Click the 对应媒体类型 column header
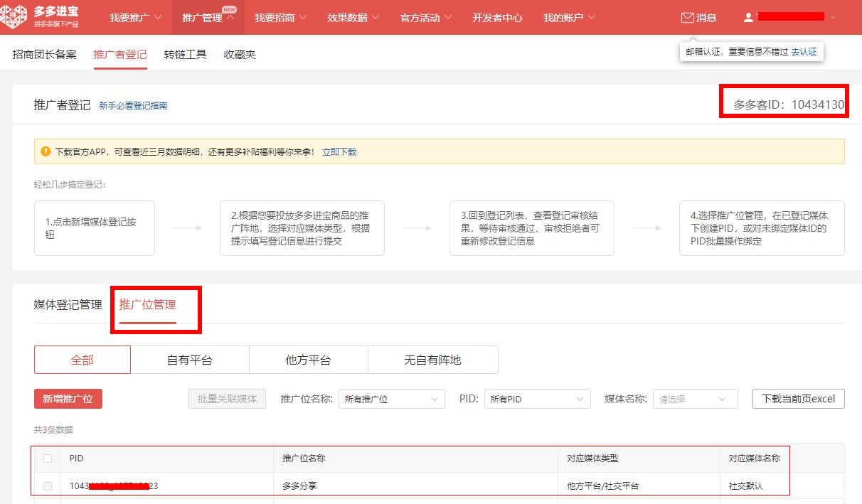The image size is (862, 504). pyautogui.click(x=592, y=459)
